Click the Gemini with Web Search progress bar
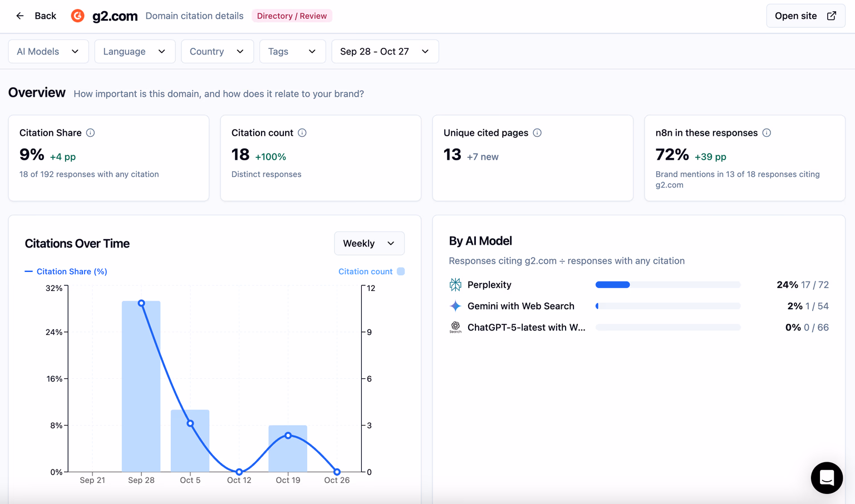 (x=668, y=306)
